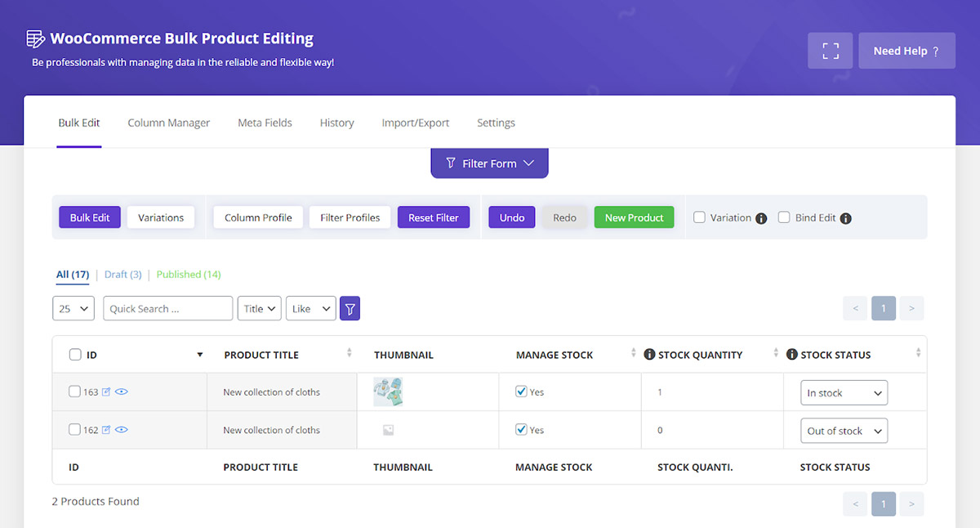
Task: Click top pagination page 1
Action: [884, 308]
